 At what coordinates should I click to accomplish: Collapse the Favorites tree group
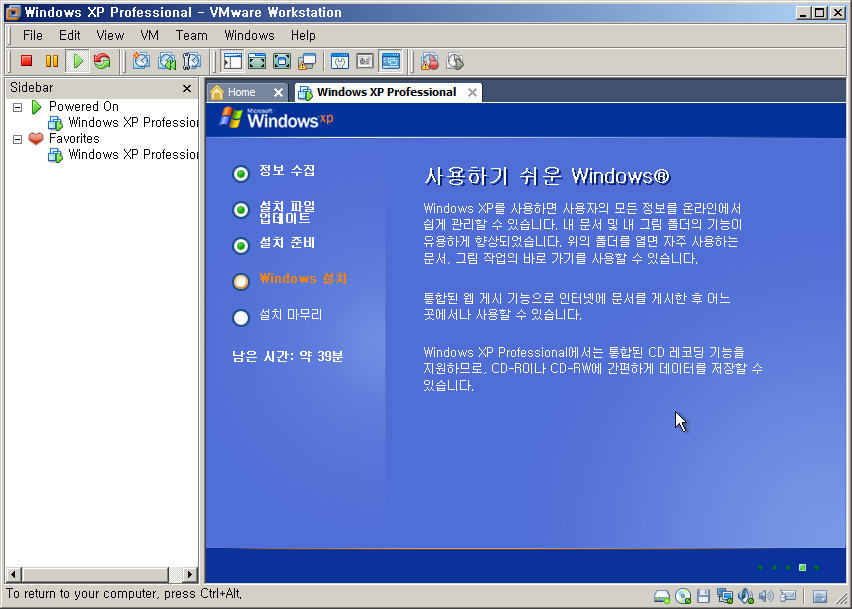coord(17,139)
